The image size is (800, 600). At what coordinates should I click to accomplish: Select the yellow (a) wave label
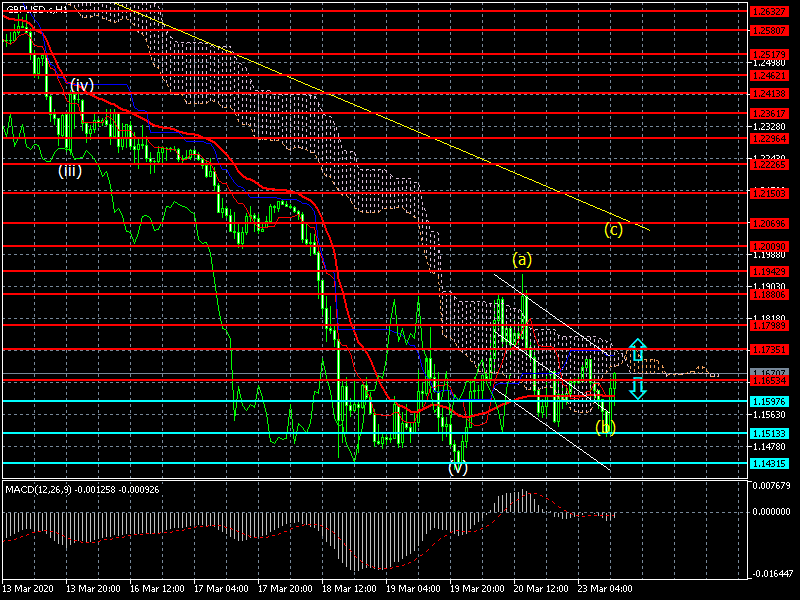pos(523,259)
